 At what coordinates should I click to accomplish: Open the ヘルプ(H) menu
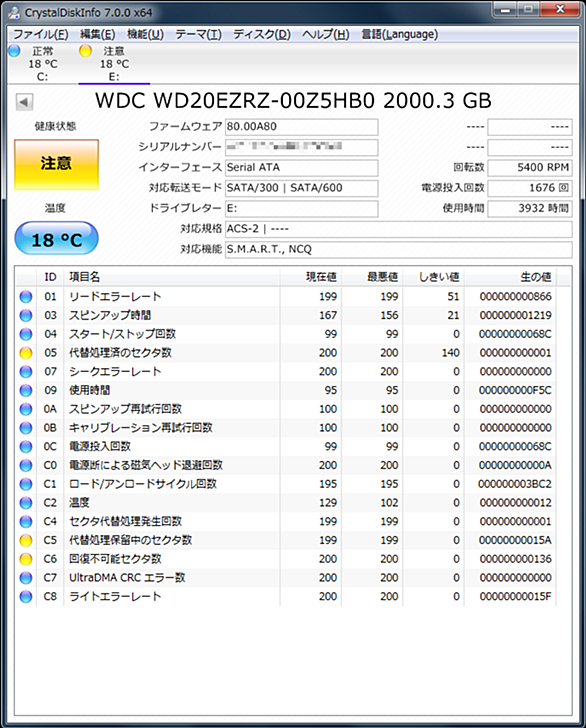326,34
